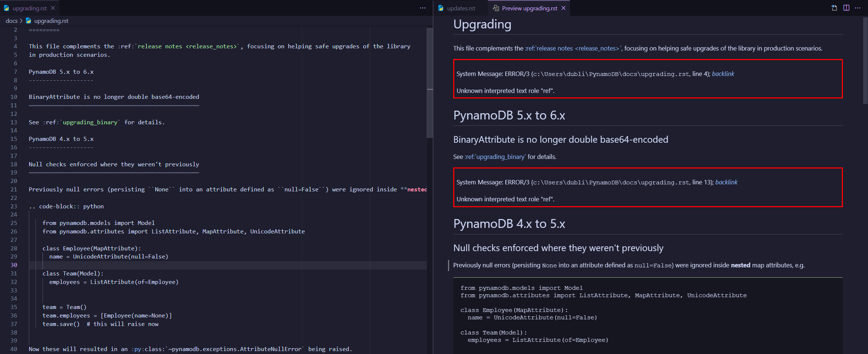Click source line "in production scenarios."

[69, 55]
